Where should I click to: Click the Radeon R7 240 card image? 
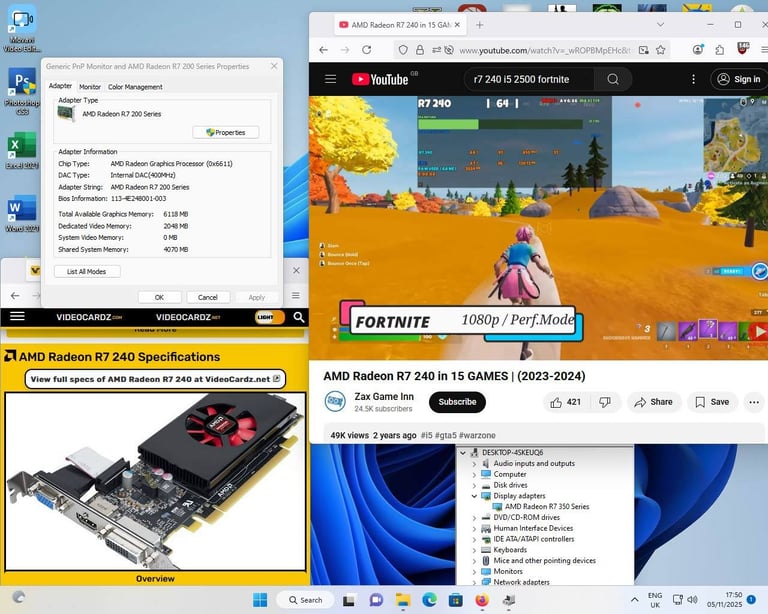(x=155, y=481)
